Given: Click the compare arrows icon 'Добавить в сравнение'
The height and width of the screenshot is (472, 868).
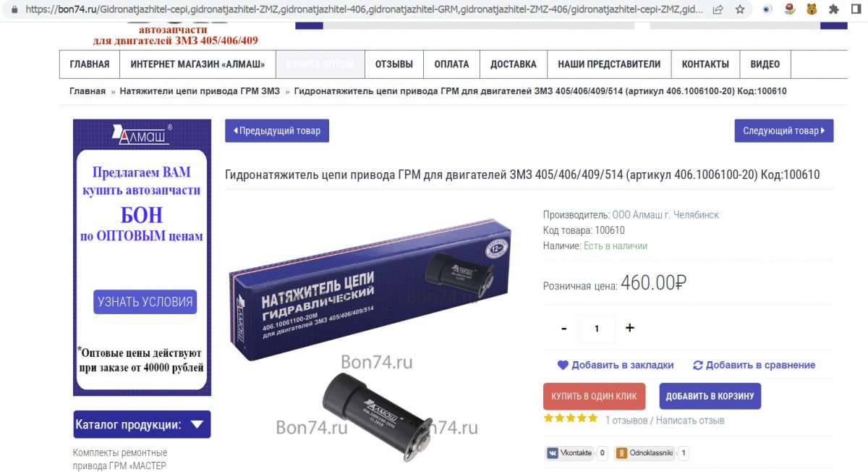Looking at the screenshot, I should pyautogui.click(x=698, y=365).
